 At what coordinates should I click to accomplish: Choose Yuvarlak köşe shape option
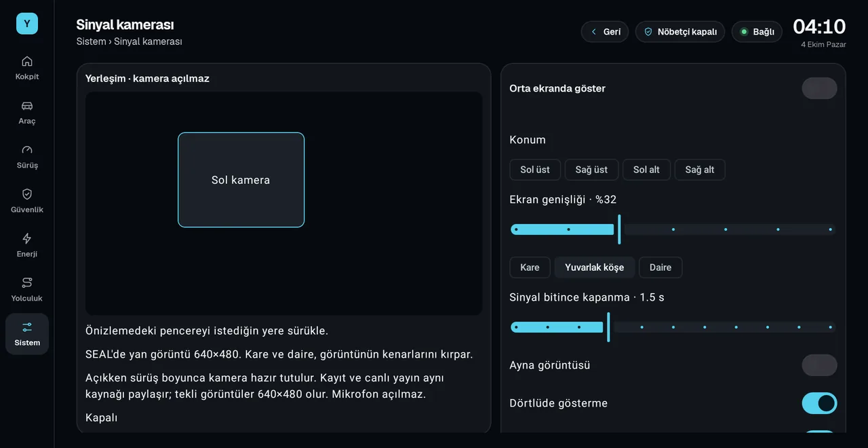tap(595, 267)
